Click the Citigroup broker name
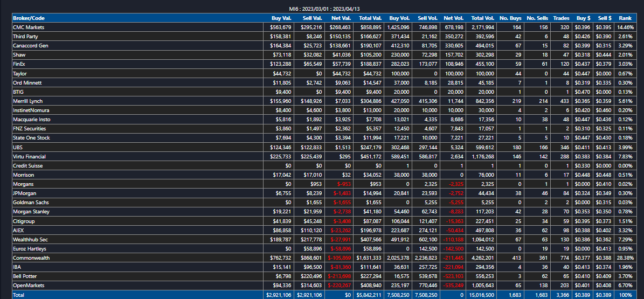 (x=23, y=221)
